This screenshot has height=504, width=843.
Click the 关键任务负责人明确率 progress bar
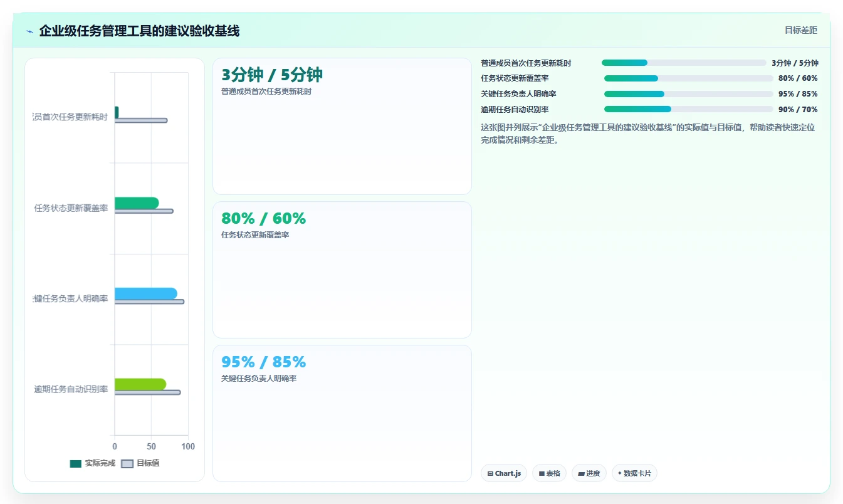[x=688, y=94]
